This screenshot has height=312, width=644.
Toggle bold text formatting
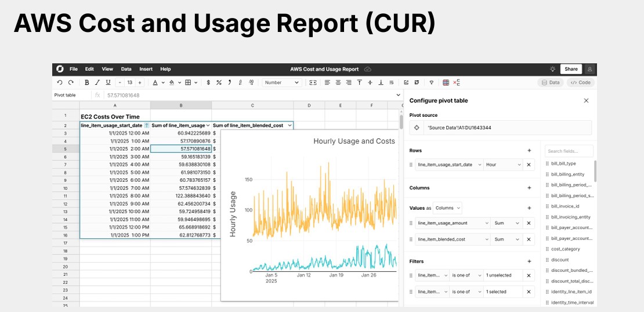[x=86, y=83]
